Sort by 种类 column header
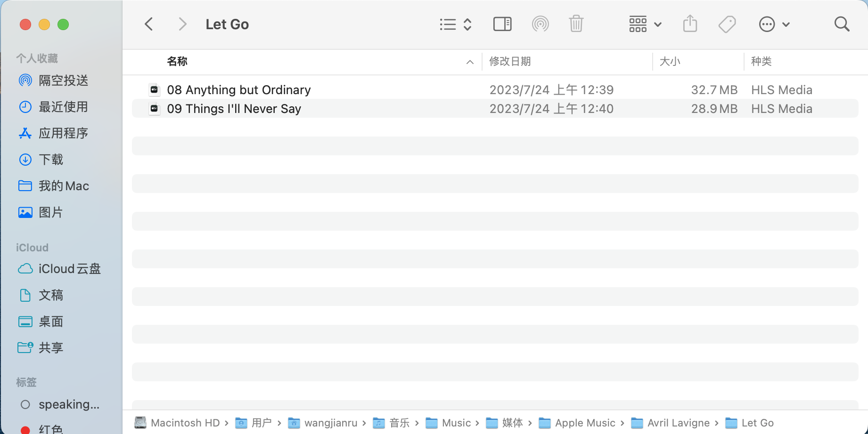Screen dimensions: 868x434 pos(761,62)
